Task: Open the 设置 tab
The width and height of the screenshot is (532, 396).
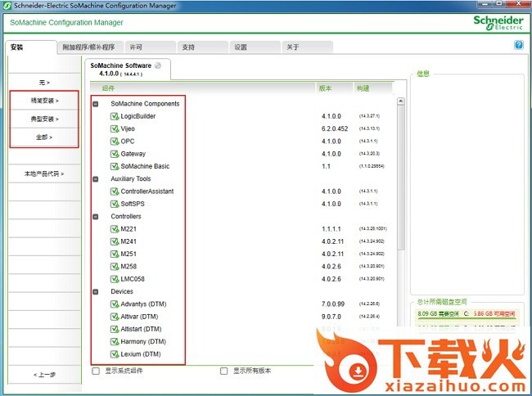Action: click(240, 47)
